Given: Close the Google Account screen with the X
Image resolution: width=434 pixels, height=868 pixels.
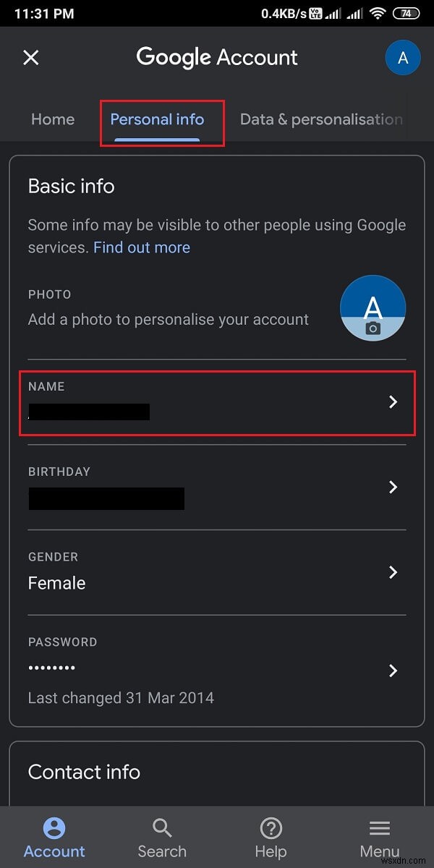Looking at the screenshot, I should (x=30, y=57).
